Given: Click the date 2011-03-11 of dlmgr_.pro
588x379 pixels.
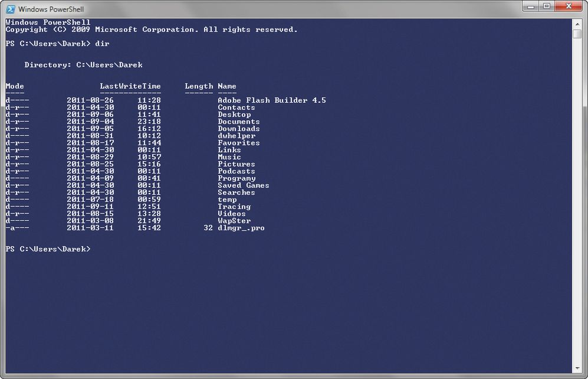Looking at the screenshot, I should click(90, 228).
